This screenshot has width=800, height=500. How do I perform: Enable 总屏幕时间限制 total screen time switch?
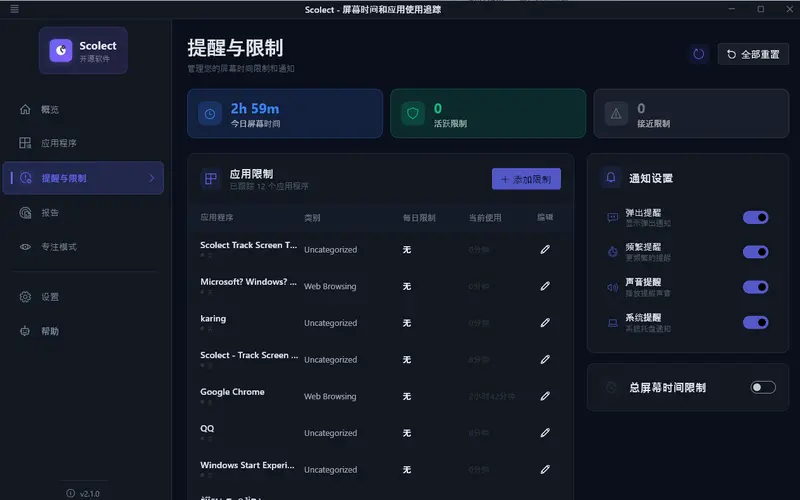763,387
